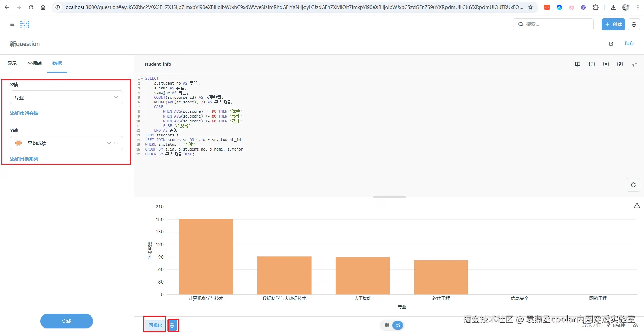
Task: Open the browser extensions puzzle menu
Action: [x=596, y=7]
